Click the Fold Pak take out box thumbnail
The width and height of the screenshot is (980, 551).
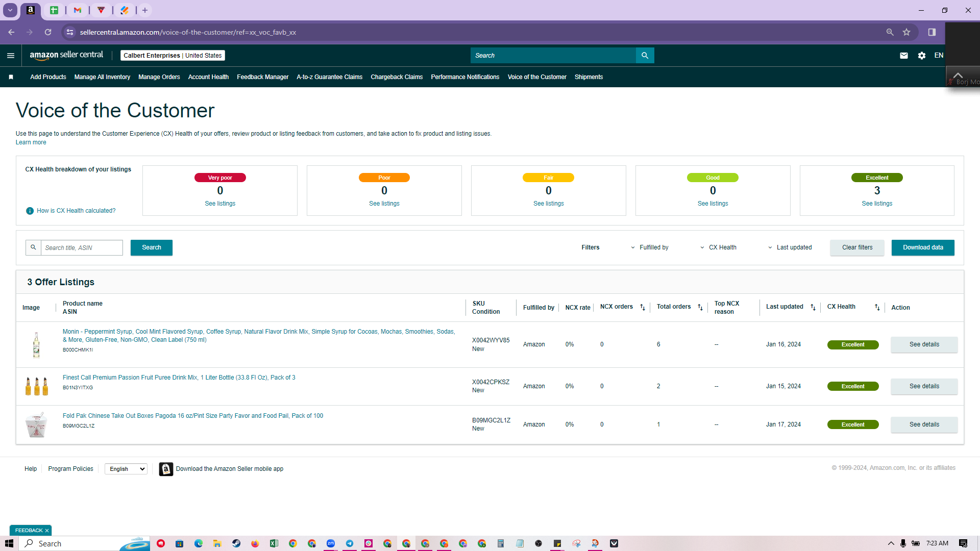36,424
